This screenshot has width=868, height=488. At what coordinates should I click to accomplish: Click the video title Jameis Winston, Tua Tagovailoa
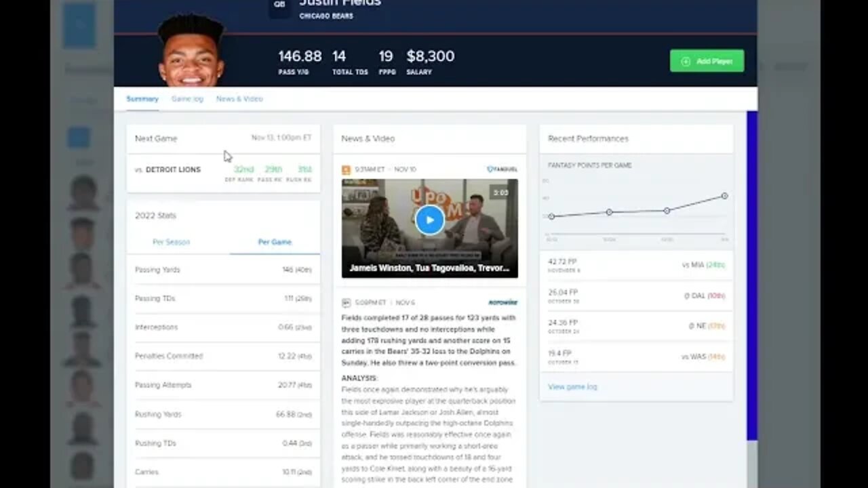pyautogui.click(x=429, y=268)
